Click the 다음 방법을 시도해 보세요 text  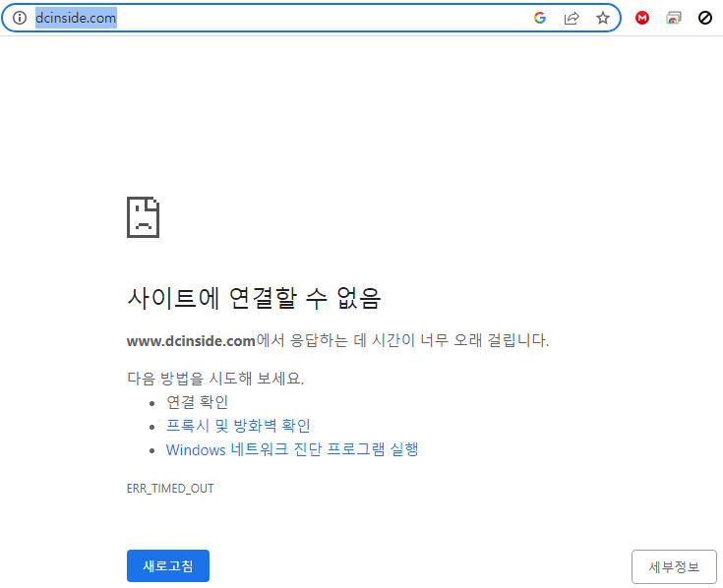pyautogui.click(x=215, y=379)
